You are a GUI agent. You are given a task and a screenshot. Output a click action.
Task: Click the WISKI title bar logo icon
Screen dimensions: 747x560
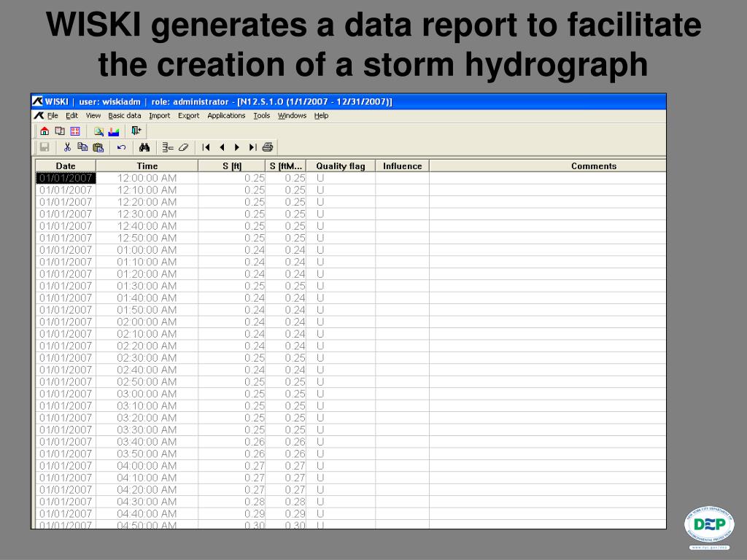[x=37, y=101]
